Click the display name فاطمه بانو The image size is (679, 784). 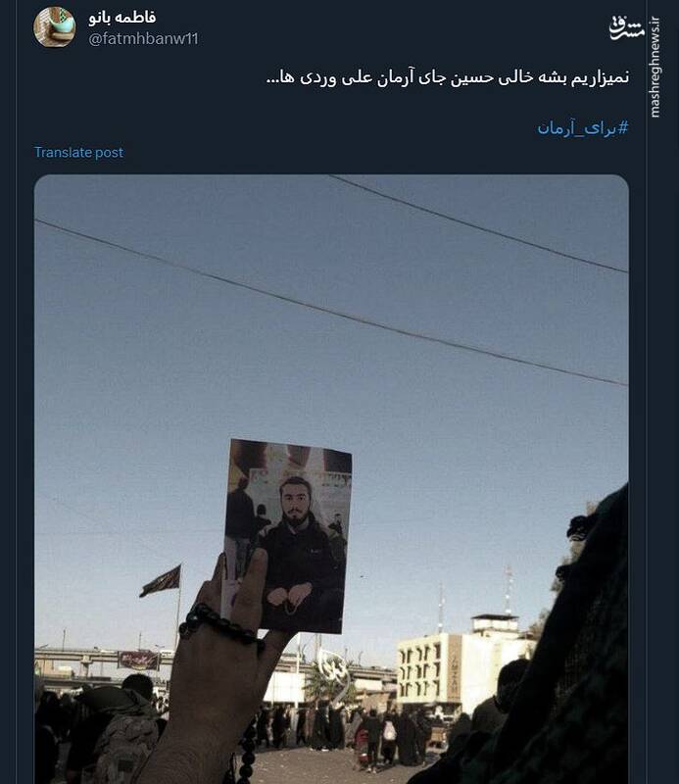[x=122, y=18]
